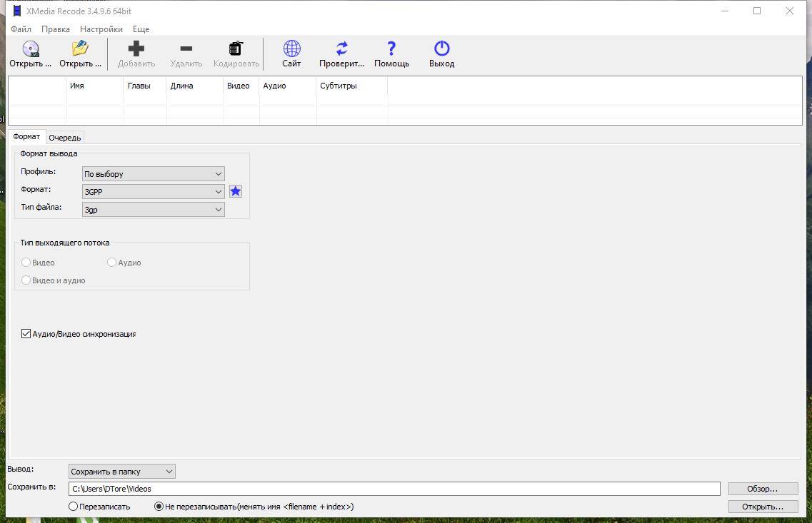
Task: Click the Аудио column header
Action: click(x=287, y=86)
